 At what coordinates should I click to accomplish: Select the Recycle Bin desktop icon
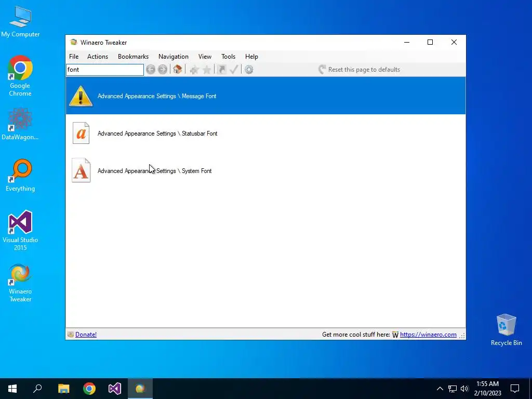pyautogui.click(x=506, y=330)
